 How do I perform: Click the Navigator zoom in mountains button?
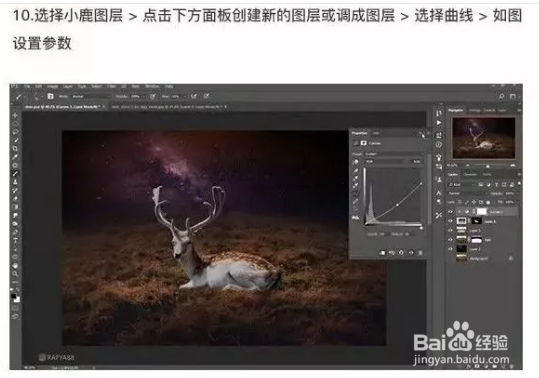click(513, 166)
